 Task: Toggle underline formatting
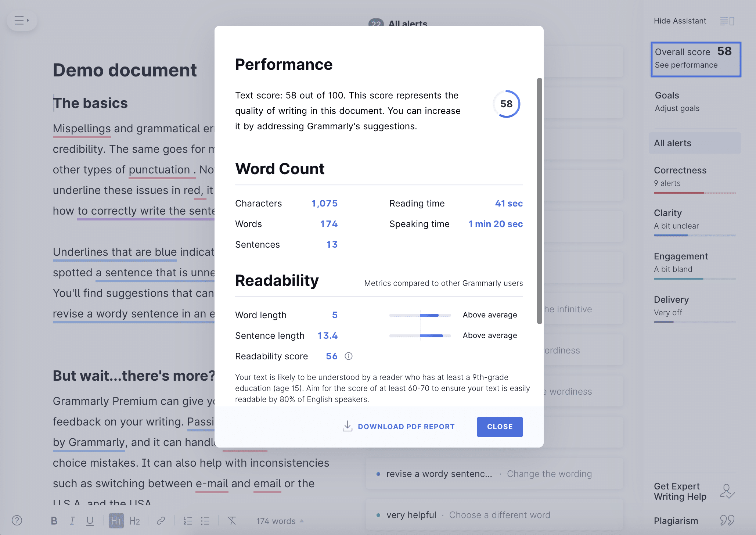tap(90, 521)
